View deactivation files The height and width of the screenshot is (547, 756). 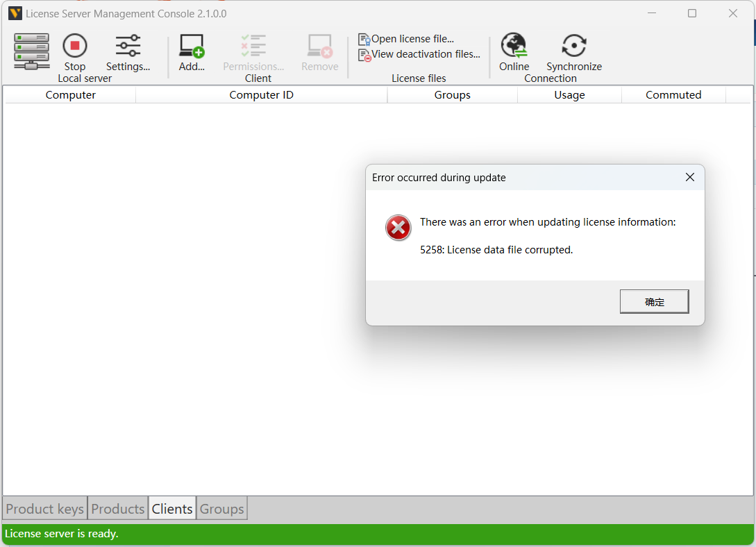click(419, 54)
